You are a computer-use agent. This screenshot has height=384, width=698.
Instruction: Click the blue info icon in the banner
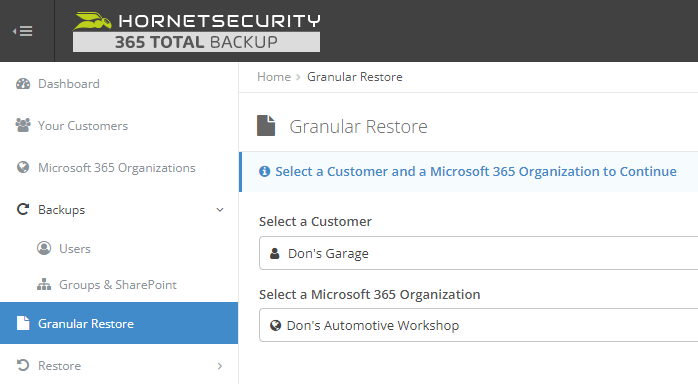click(x=264, y=171)
